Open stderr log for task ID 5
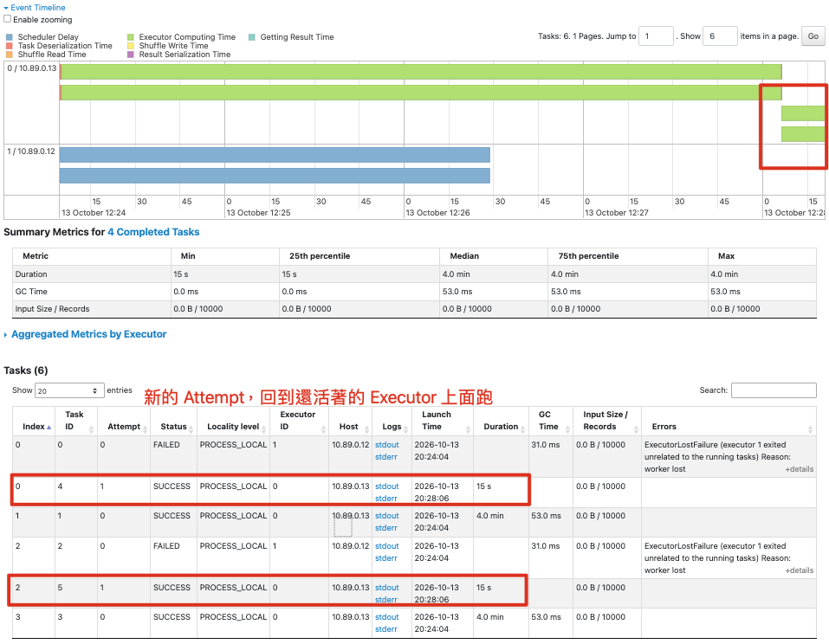829x644 pixels. point(386,600)
